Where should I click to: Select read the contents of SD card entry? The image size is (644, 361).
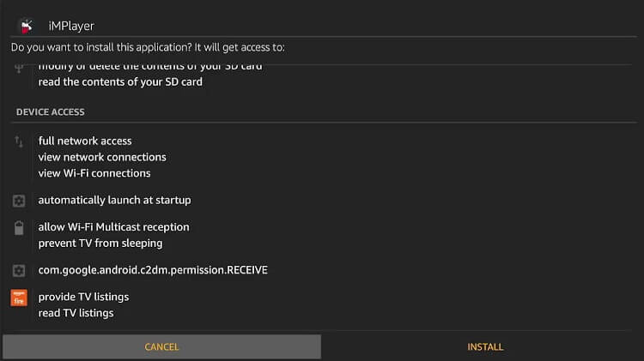(120, 82)
